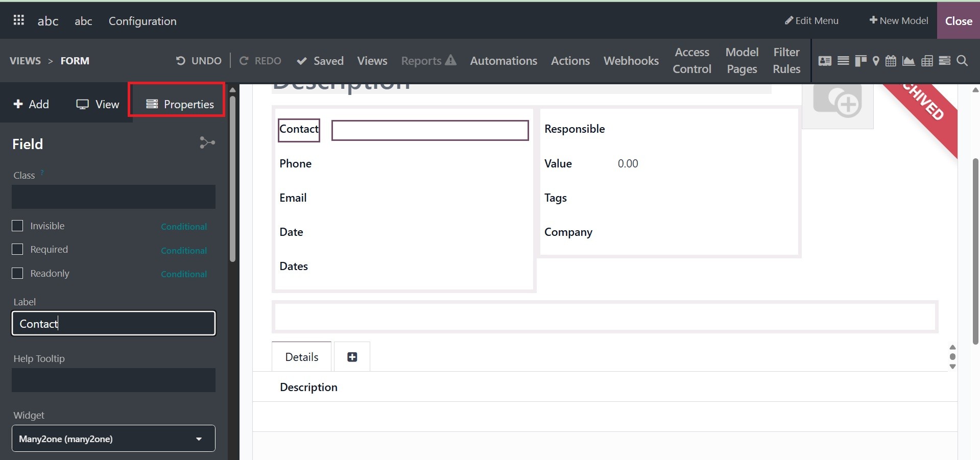Switch to the form view icon

click(825, 61)
